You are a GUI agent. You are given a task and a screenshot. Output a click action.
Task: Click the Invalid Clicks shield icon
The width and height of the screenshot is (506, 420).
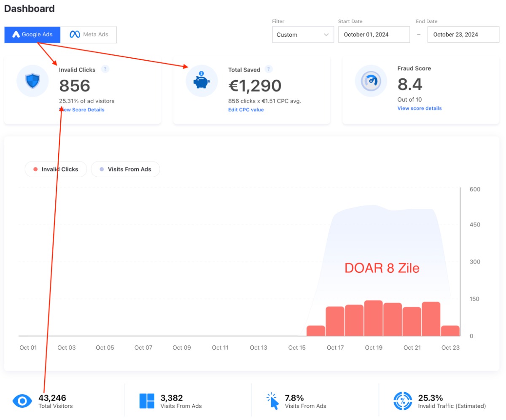tap(32, 81)
